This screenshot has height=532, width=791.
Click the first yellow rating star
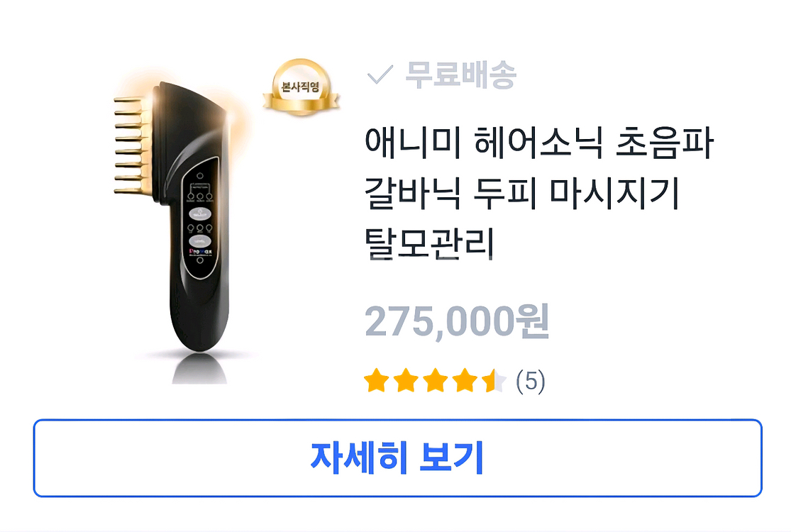(376, 381)
